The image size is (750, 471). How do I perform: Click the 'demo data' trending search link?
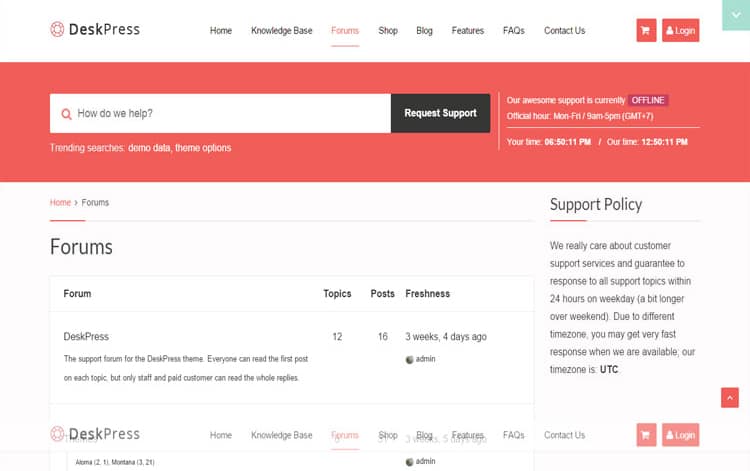coord(149,148)
